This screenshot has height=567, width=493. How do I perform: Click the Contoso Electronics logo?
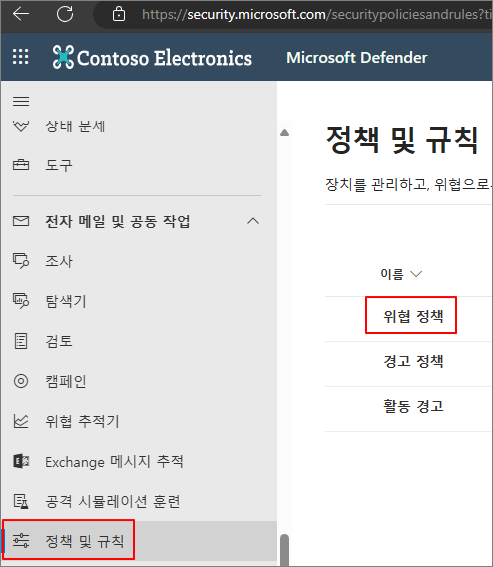tap(152, 57)
